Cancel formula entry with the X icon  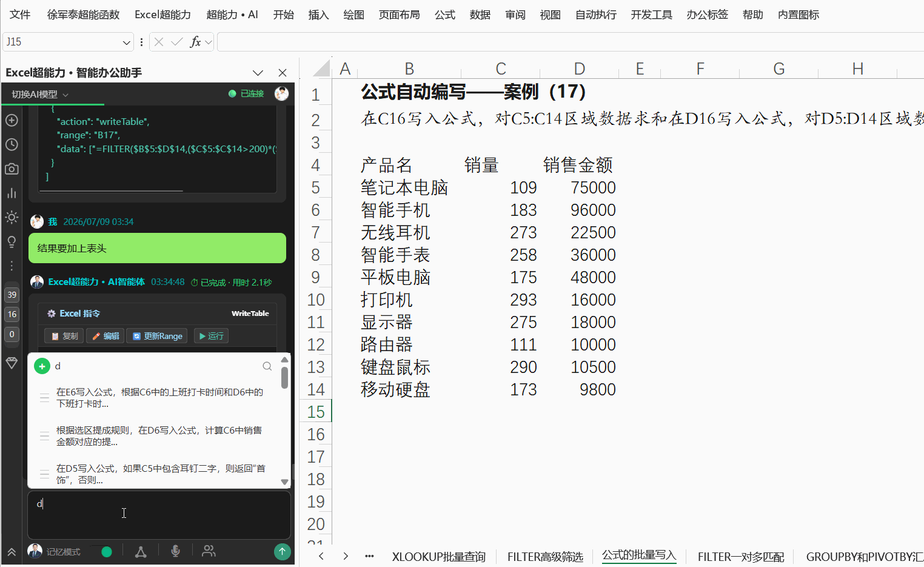pos(159,42)
